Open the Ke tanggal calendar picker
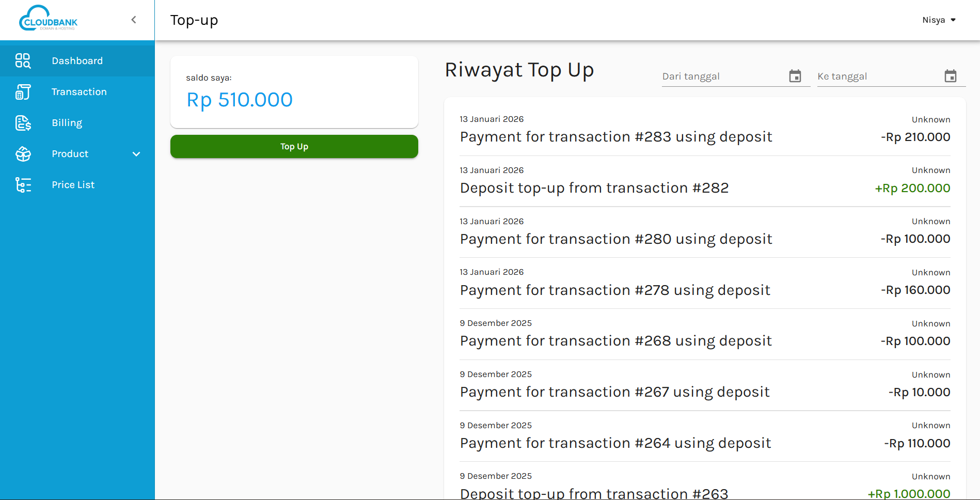980x500 pixels. pyautogui.click(x=950, y=76)
